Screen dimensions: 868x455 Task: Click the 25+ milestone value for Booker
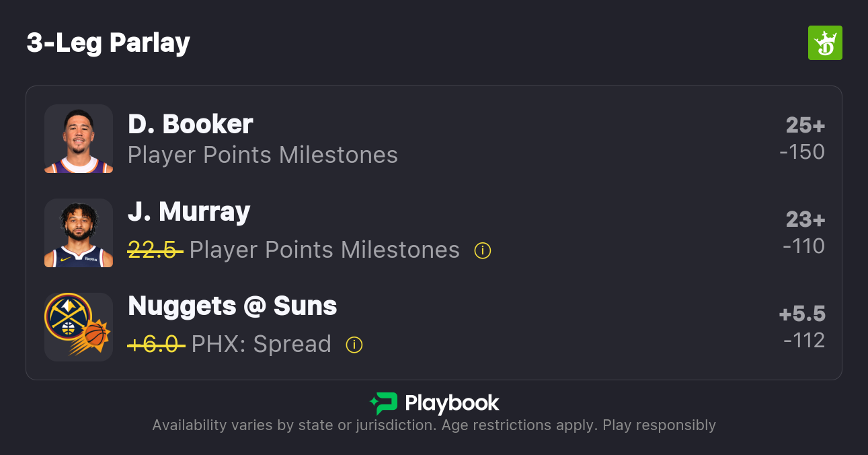point(805,126)
